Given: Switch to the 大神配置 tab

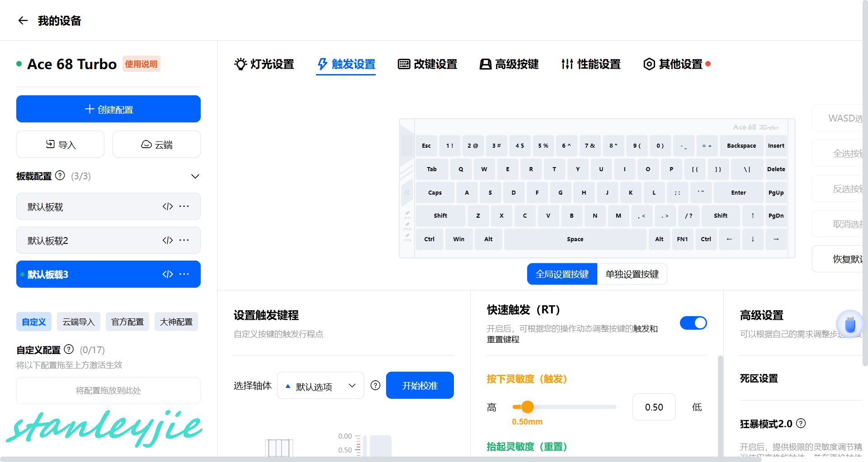Looking at the screenshot, I should point(176,322).
